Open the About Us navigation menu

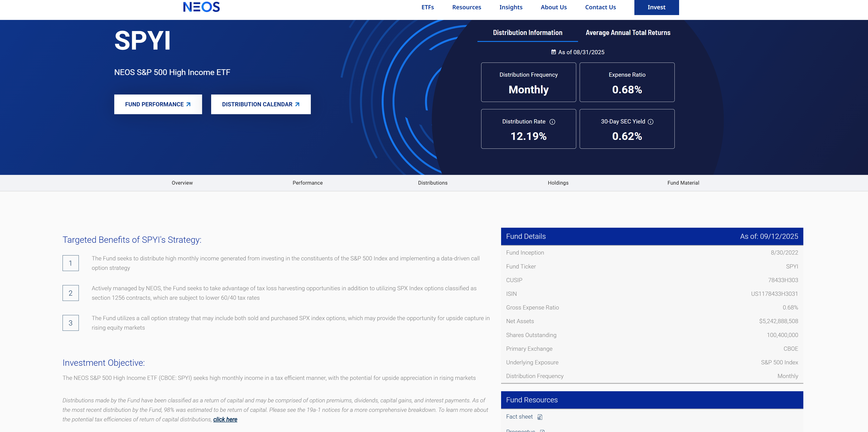point(553,7)
